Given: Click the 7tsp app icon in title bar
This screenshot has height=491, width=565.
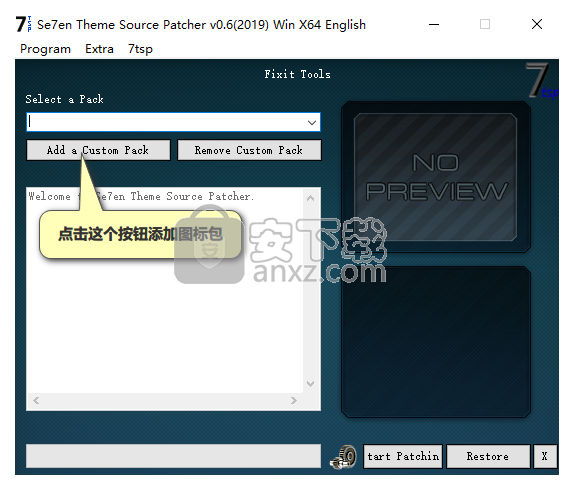Looking at the screenshot, I should click(23, 24).
